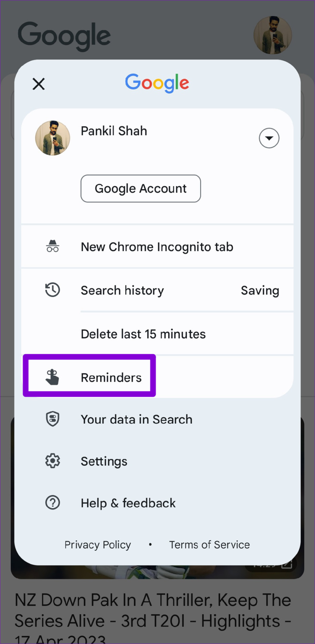Tap the Saving status label
The width and height of the screenshot is (315, 644).
260,290
